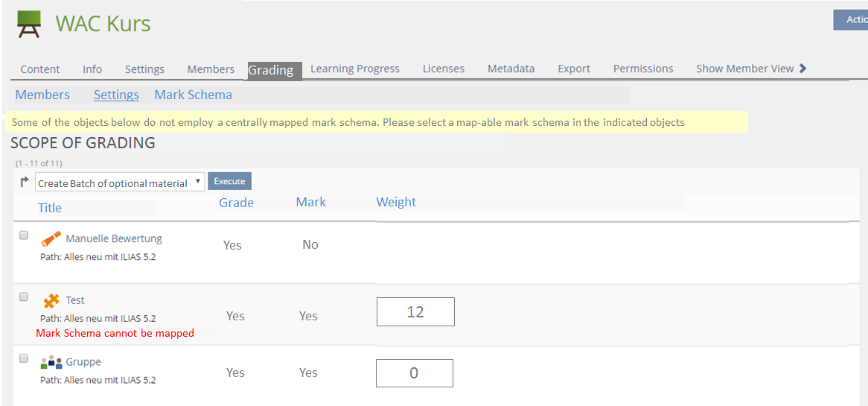Screen dimensions: 868x406
Task: Open the Create Batch of optional material dropdown
Action: (x=120, y=183)
